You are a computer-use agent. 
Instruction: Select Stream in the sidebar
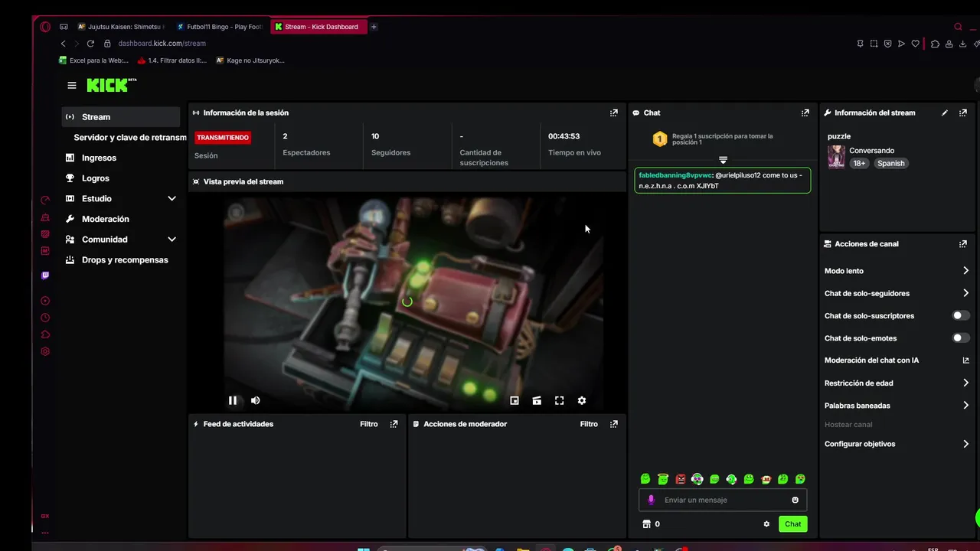click(121, 117)
